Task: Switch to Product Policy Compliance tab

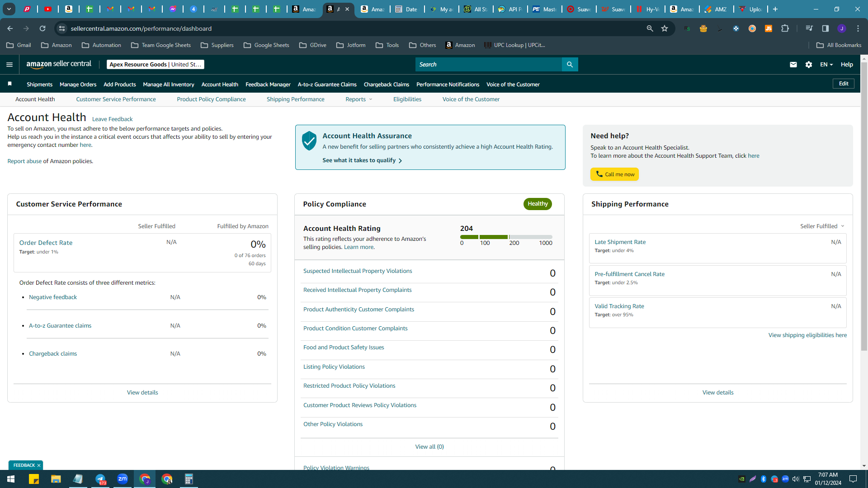Action: [x=211, y=99]
